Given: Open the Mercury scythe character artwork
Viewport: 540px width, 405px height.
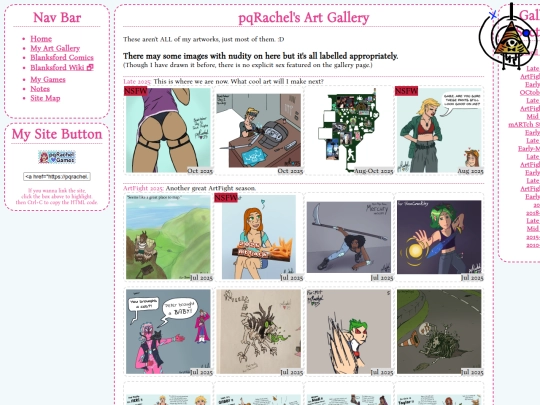Looking at the screenshot, I should (x=349, y=237).
